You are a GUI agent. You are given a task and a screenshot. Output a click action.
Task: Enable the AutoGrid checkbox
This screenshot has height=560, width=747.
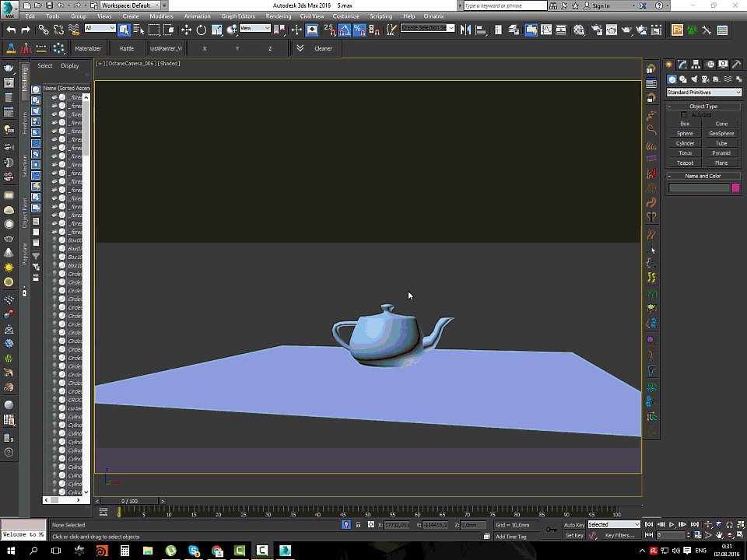[685, 114]
